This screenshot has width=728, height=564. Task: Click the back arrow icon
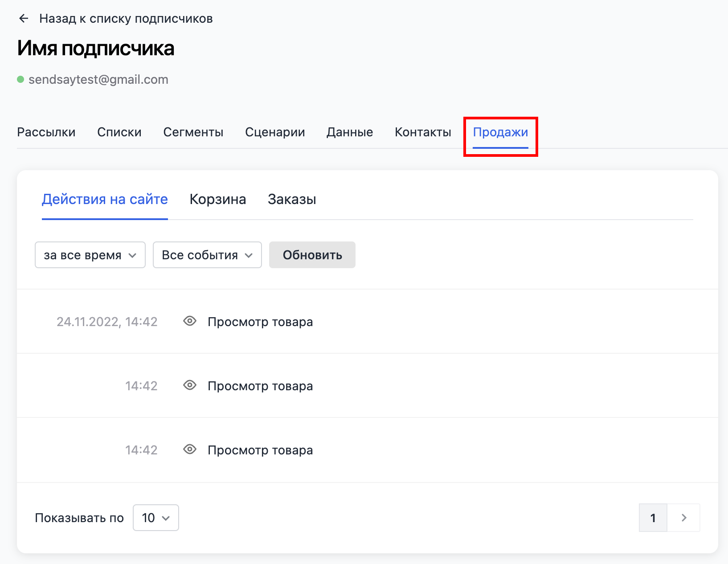24,18
